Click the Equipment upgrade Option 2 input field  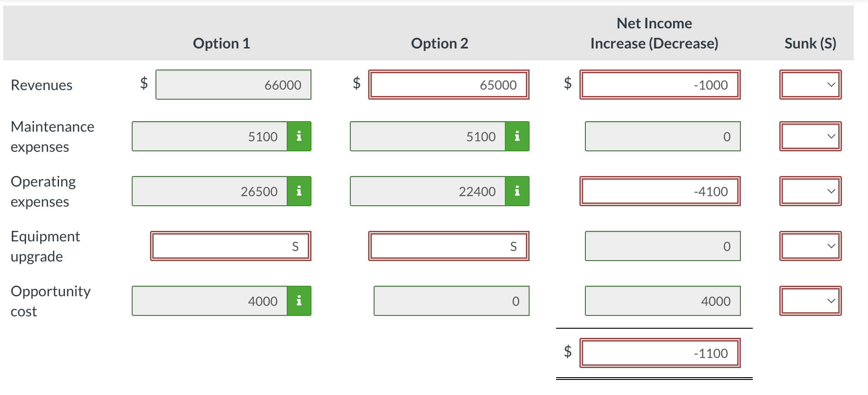pyautogui.click(x=448, y=246)
